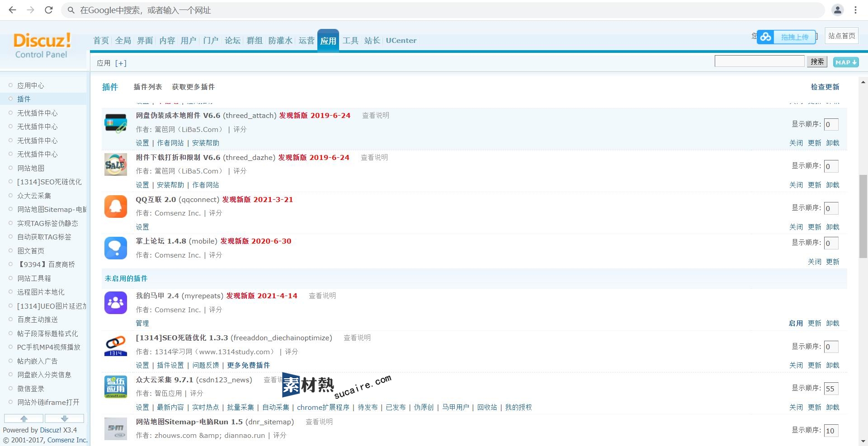Open 实现TAG标签伪静态 in the sidebar
The image size is (868, 446).
[x=47, y=223]
